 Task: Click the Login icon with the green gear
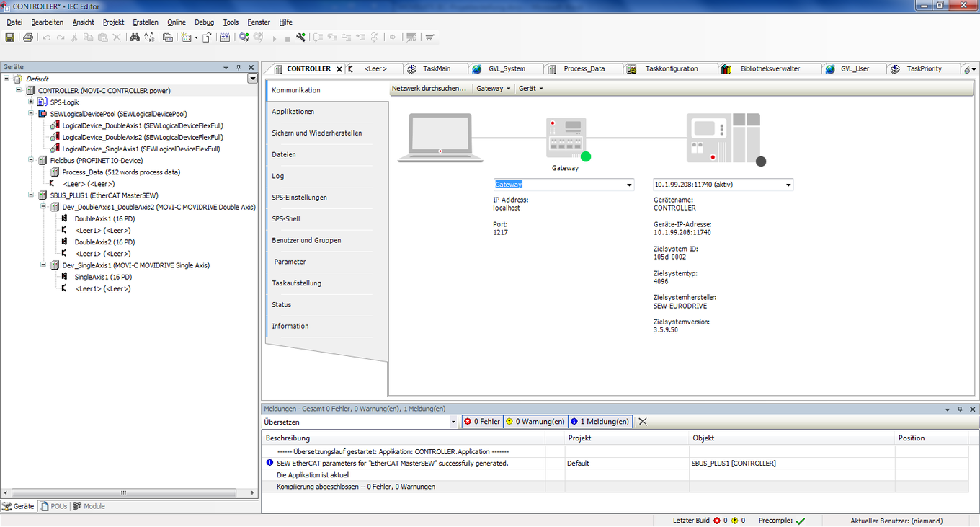[244, 37]
